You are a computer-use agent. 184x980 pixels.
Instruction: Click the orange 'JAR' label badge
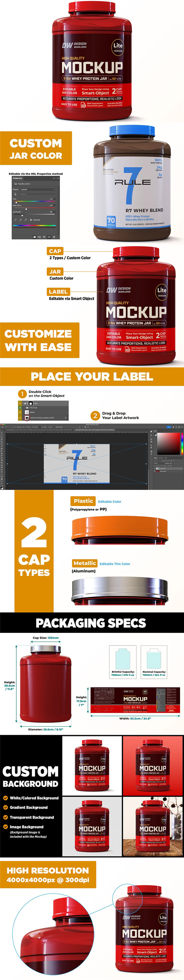pyautogui.click(x=55, y=272)
